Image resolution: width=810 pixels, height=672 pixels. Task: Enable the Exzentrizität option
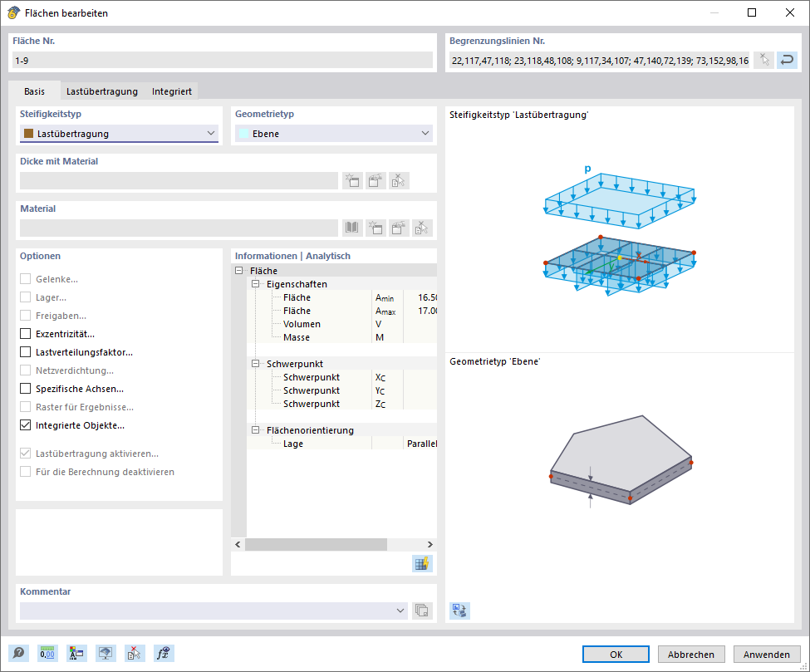point(25,334)
